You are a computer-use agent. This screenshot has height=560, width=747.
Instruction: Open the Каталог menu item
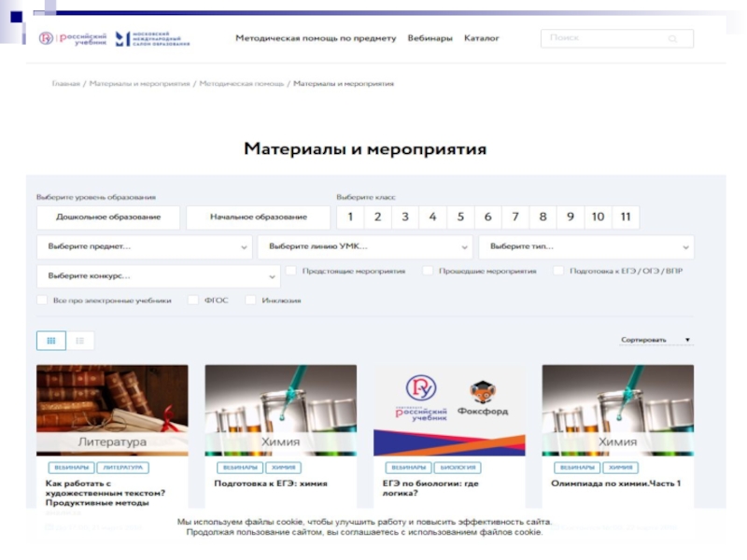pyautogui.click(x=482, y=38)
